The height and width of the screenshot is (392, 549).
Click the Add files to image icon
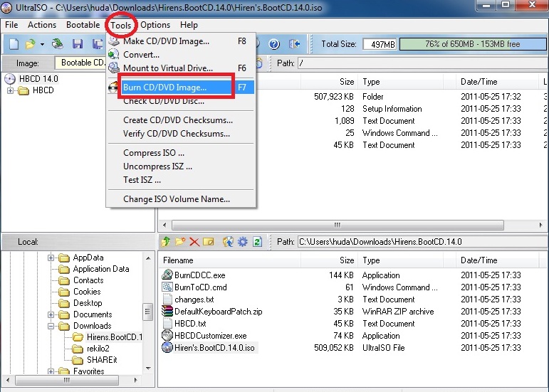(228, 242)
